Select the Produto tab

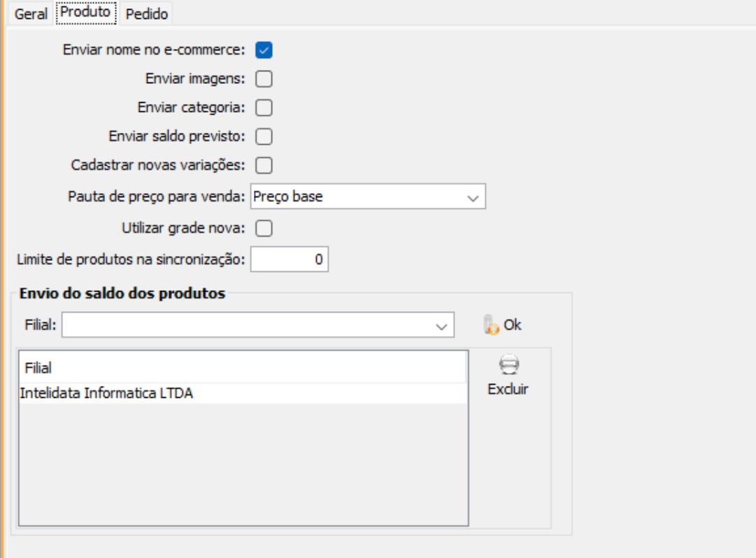tap(85, 13)
